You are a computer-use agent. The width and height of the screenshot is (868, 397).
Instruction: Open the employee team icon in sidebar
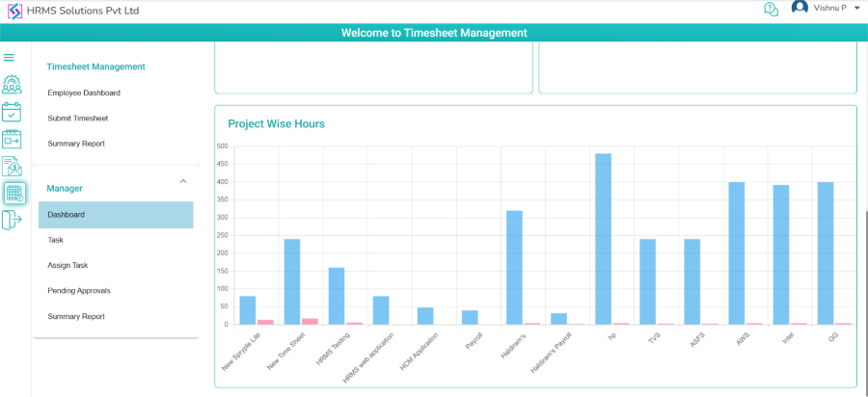tap(12, 84)
